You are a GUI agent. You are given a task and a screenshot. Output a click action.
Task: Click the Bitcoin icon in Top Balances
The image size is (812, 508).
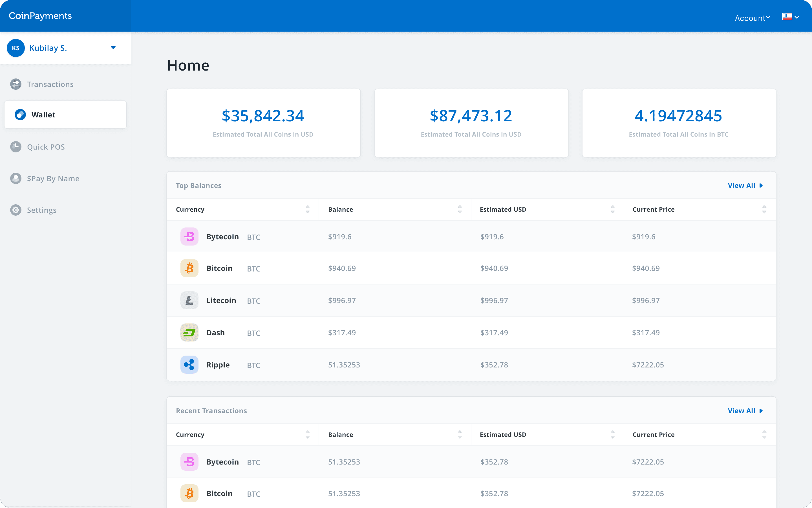189,268
